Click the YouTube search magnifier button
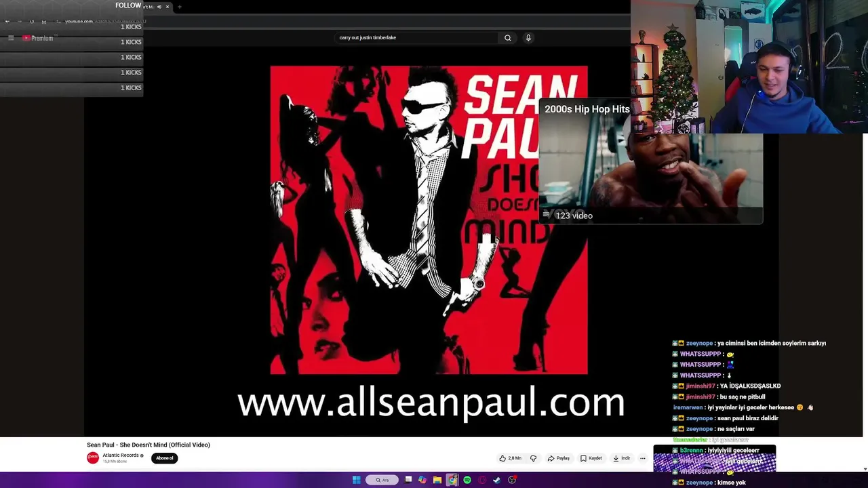 click(x=507, y=38)
